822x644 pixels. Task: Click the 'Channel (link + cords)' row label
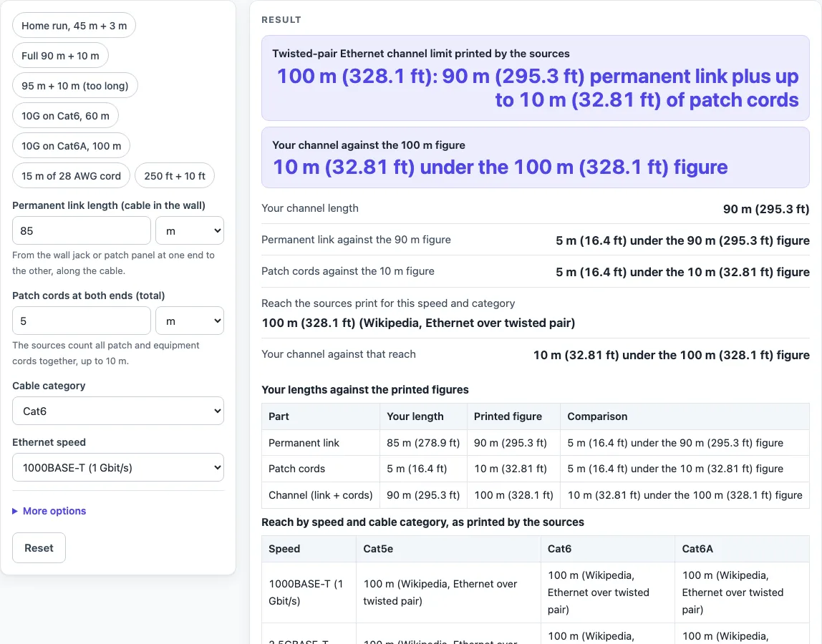pos(320,494)
